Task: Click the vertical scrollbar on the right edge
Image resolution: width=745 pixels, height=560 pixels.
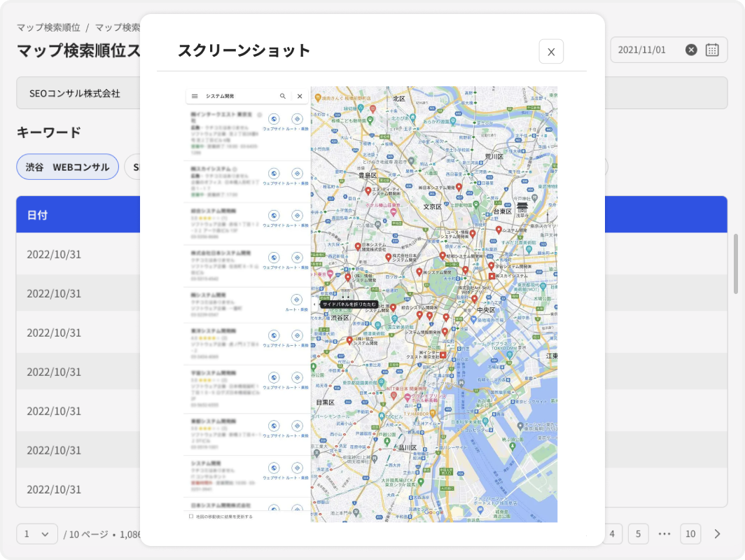Action: click(734, 264)
